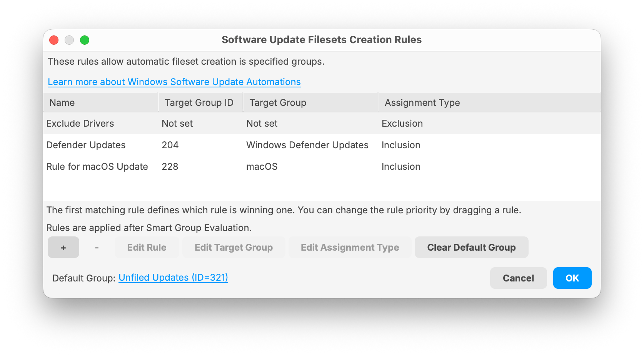Screen dimensions: 644x355
Task: Click the Edit Assignment Type button
Action: pyautogui.click(x=350, y=247)
